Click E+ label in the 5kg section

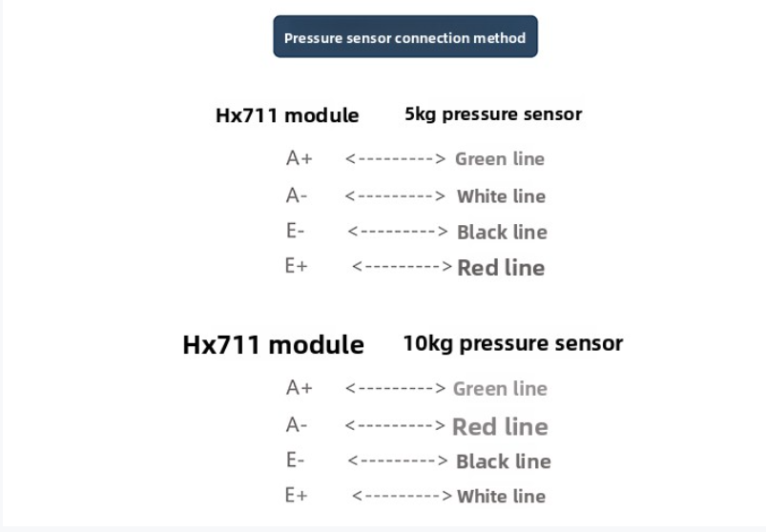(297, 266)
